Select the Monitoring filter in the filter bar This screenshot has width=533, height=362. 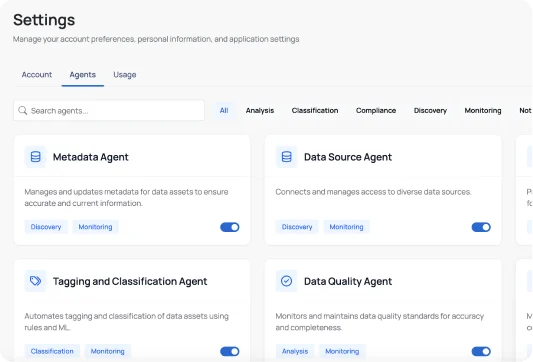[483, 110]
